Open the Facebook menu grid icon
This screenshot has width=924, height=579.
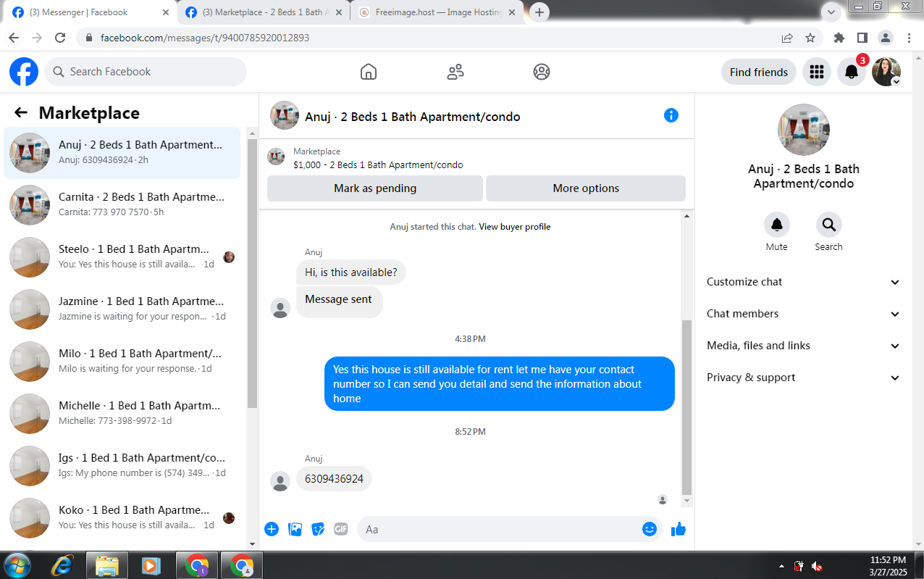click(x=817, y=72)
